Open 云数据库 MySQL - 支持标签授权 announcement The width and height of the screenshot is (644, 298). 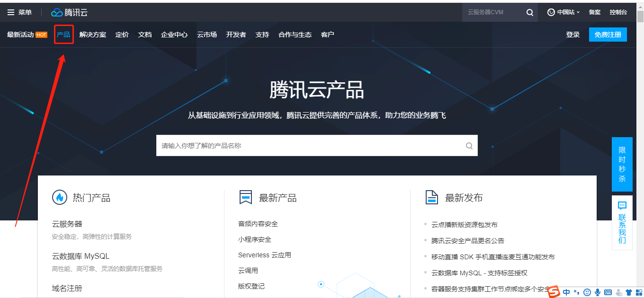(479, 273)
